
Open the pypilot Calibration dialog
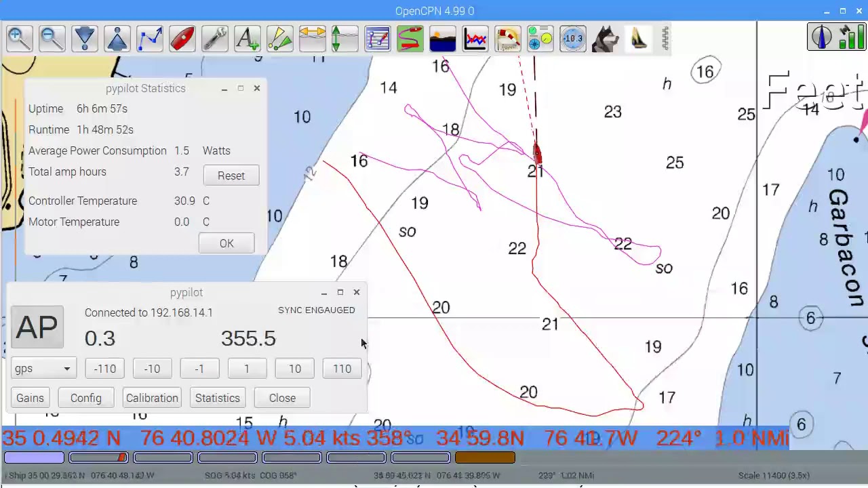pos(152,398)
